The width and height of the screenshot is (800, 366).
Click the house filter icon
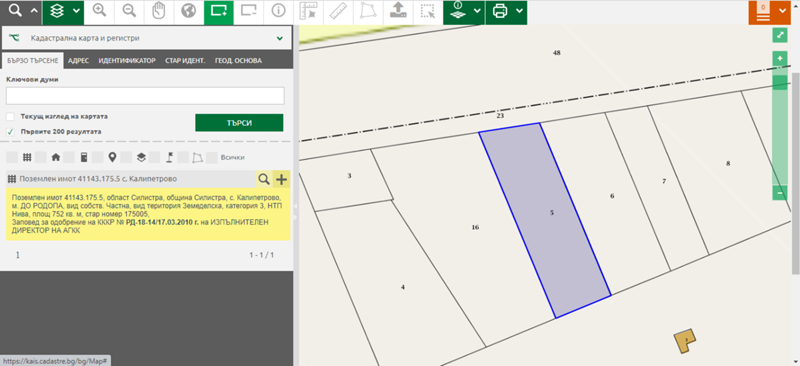[56, 157]
